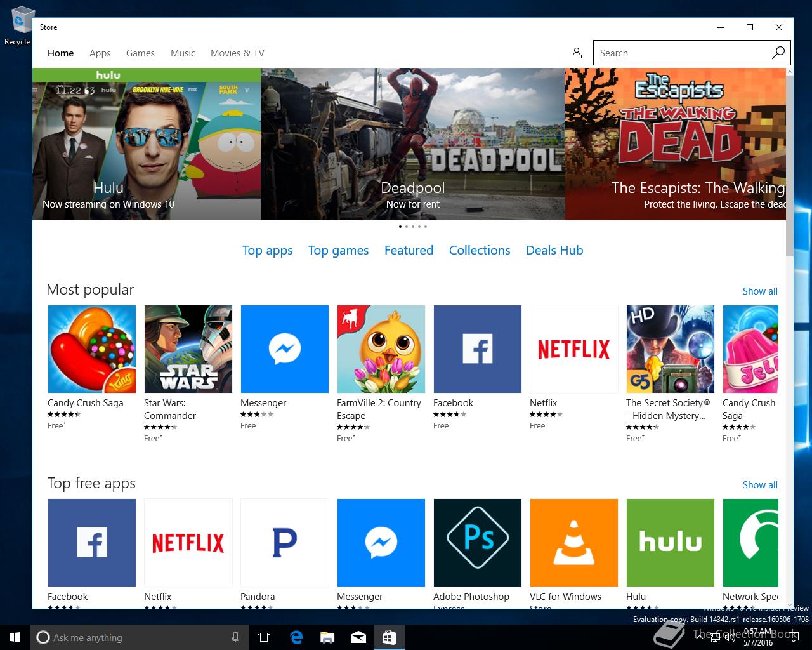This screenshot has width=812, height=650.
Task: Open the Hulu featured banner
Action: click(147, 144)
